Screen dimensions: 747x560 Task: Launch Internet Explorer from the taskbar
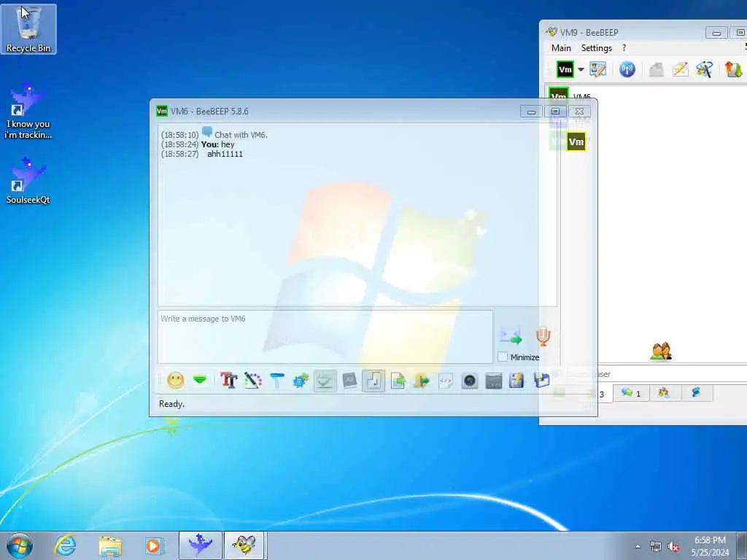[65, 545]
